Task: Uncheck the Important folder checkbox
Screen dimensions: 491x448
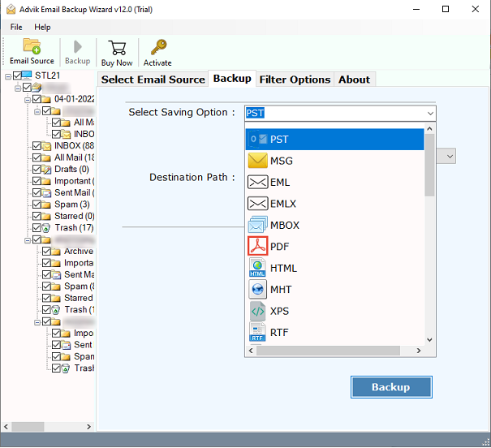Action: [x=37, y=181]
